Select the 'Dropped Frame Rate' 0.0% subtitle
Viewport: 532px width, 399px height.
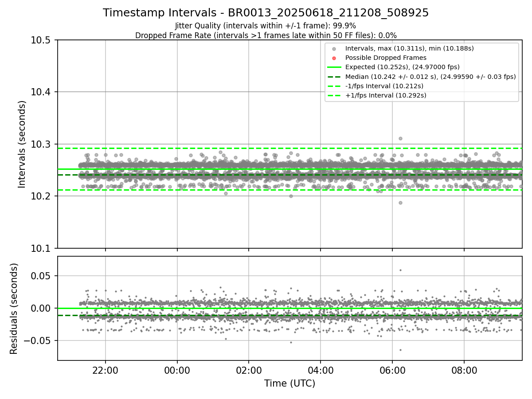pos(266,35)
